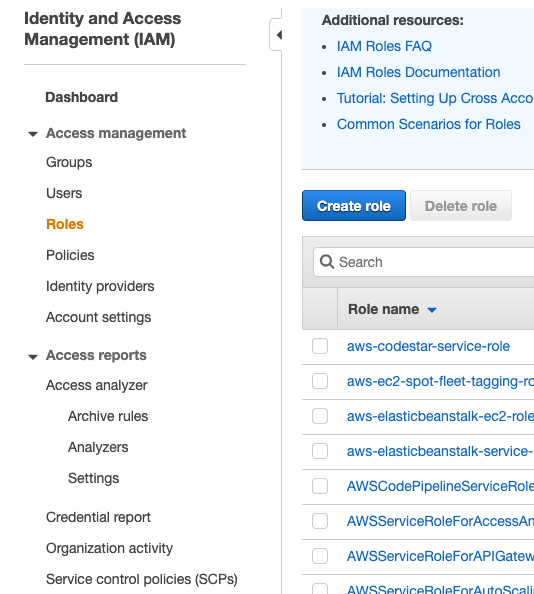The height and width of the screenshot is (594, 534).
Task: Open the Dashboard page
Action: pyautogui.click(x=81, y=97)
